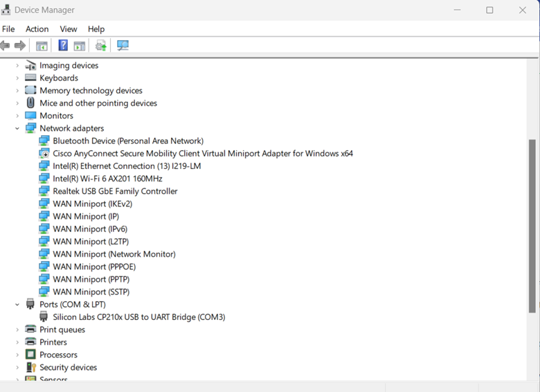This screenshot has width=540, height=392.
Task: Click the Forward arrow in toolbar
Action: 20,46
